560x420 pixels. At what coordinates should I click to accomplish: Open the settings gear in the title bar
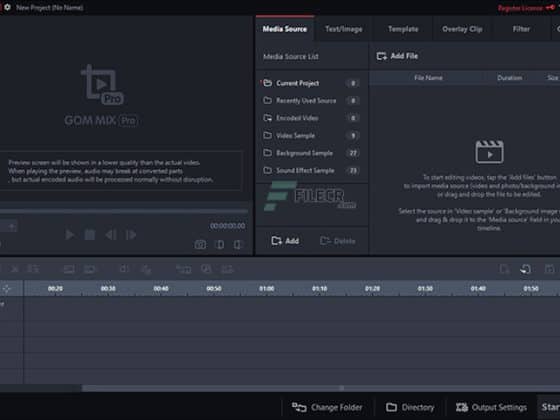tap(7, 7)
